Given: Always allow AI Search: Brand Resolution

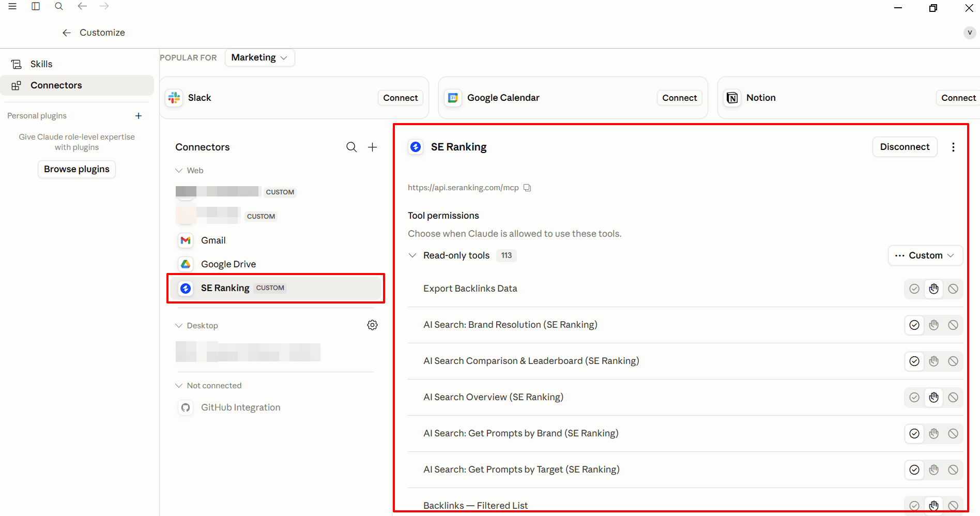Looking at the screenshot, I should pyautogui.click(x=914, y=325).
